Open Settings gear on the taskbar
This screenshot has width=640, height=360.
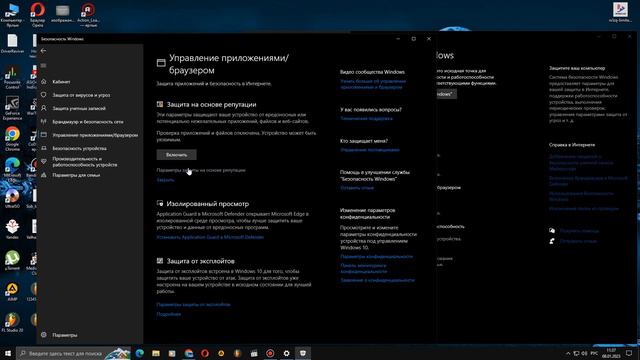pos(287,353)
